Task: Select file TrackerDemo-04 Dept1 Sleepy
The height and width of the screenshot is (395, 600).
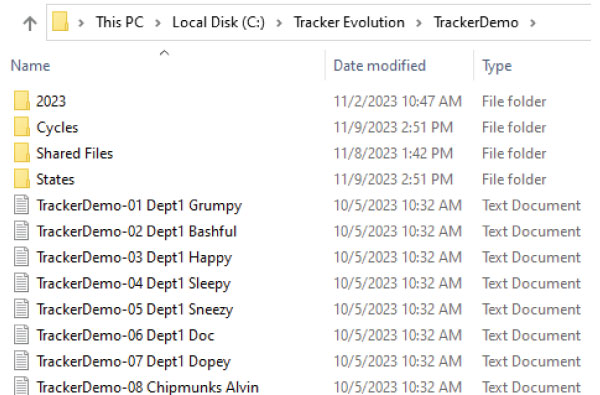Action: (133, 284)
